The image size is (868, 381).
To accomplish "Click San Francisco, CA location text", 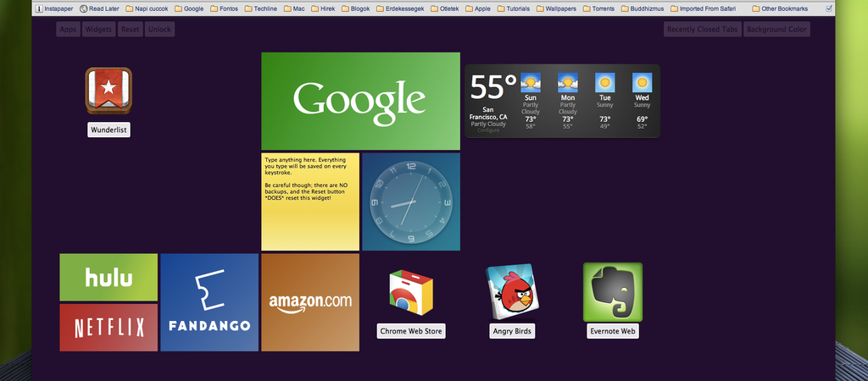I will 487,113.
